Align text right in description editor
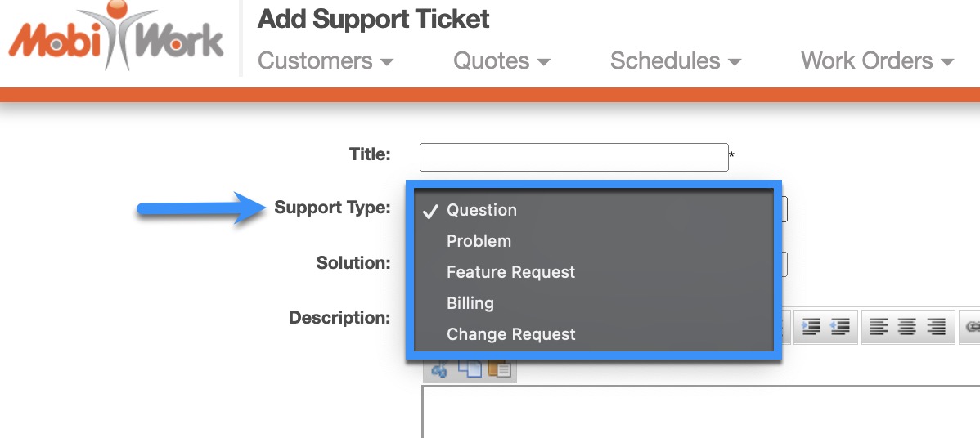 [936, 326]
